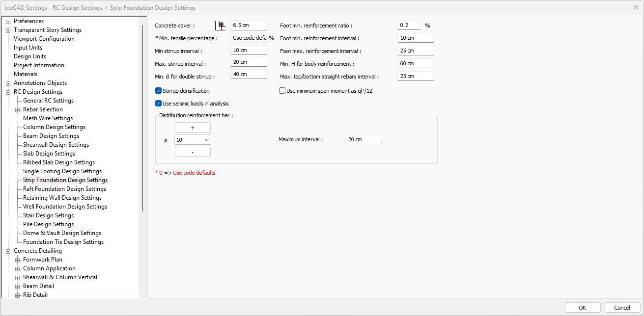Click the minus button for distribution bar

coord(193,152)
